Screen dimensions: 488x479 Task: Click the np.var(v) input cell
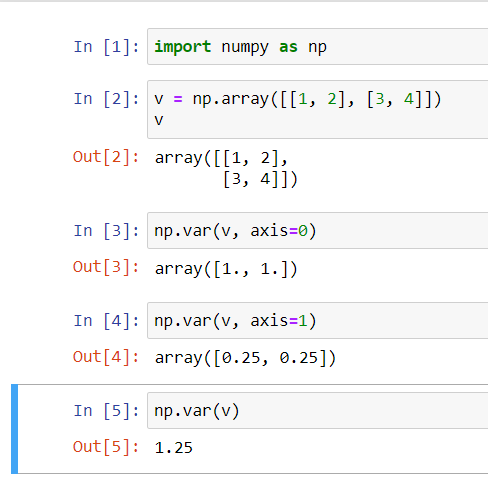pos(318,411)
